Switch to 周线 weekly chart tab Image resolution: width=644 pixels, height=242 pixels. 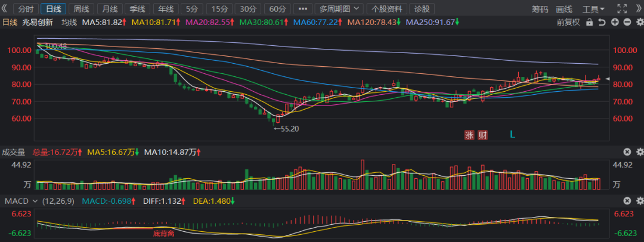(x=80, y=9)
